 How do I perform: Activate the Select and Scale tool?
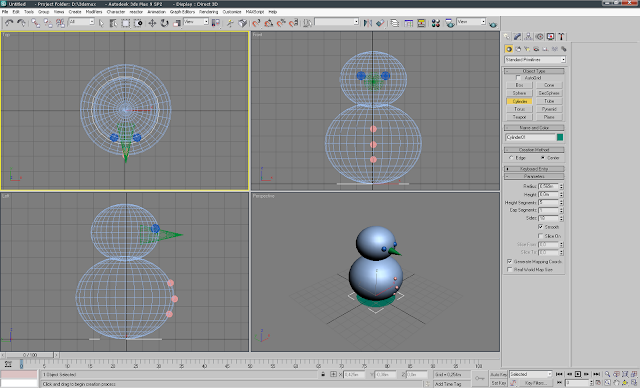pyautogui.click(x=177, y=23)
